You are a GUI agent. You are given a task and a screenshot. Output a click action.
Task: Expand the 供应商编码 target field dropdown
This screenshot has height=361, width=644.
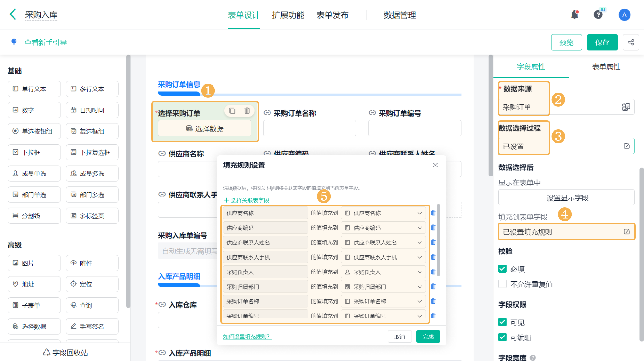420,228
